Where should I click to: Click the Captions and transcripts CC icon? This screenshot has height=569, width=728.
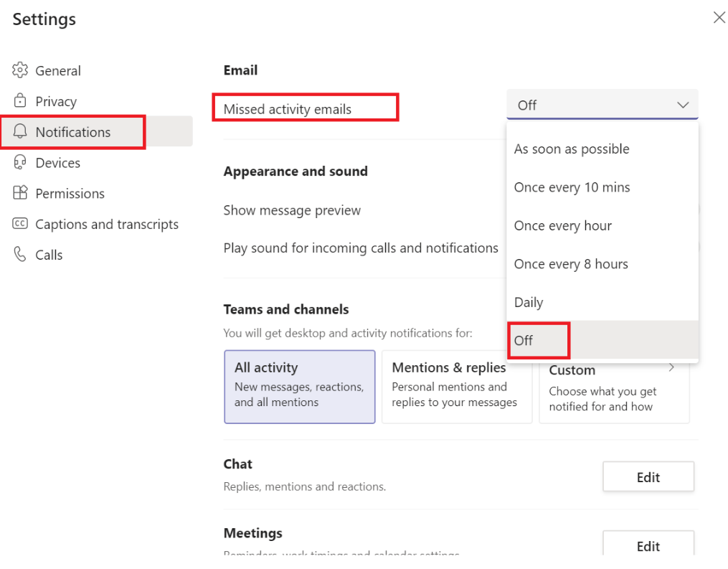[x=20, y=224]
